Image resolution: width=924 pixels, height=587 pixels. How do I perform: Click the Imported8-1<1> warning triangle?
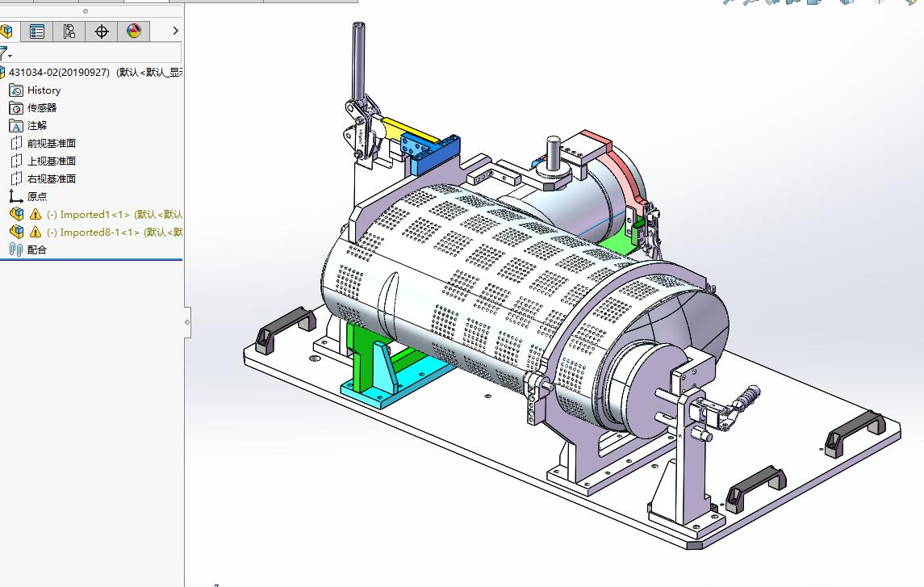click(36, 233)
